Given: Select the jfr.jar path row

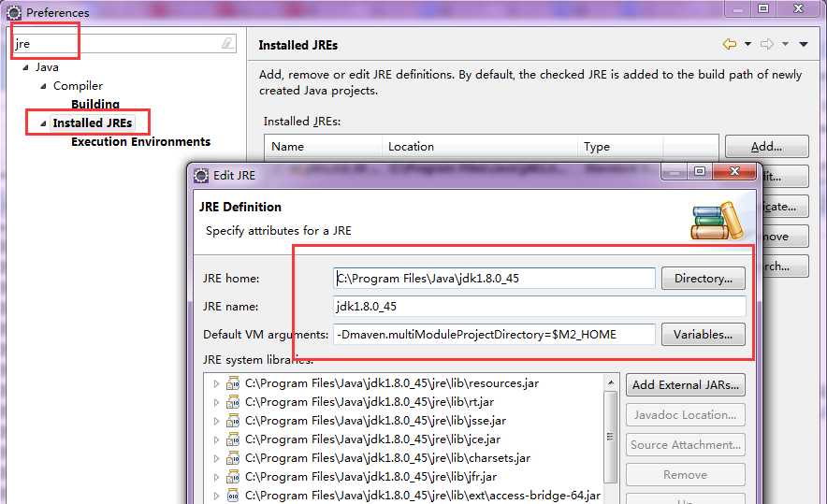Looking at the screenshot, I should click(x=370, y=477).
